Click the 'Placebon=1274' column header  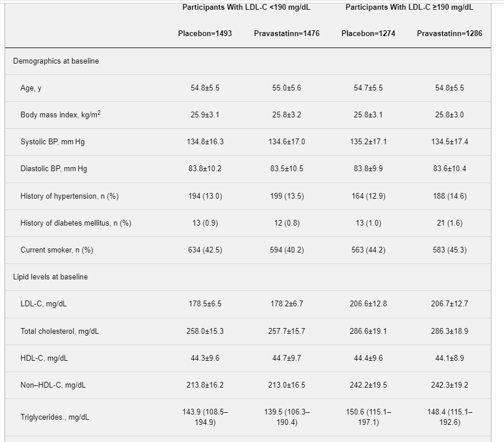(x=368, y=34)
